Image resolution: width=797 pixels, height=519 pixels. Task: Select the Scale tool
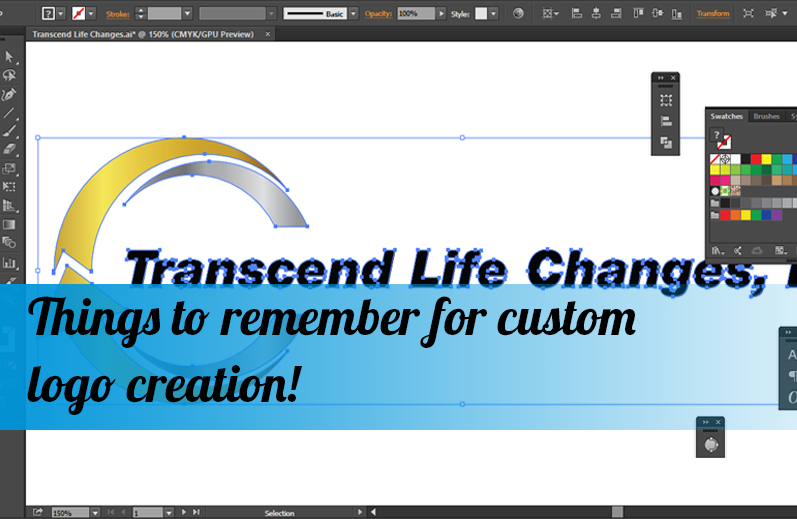coord(9,168)
